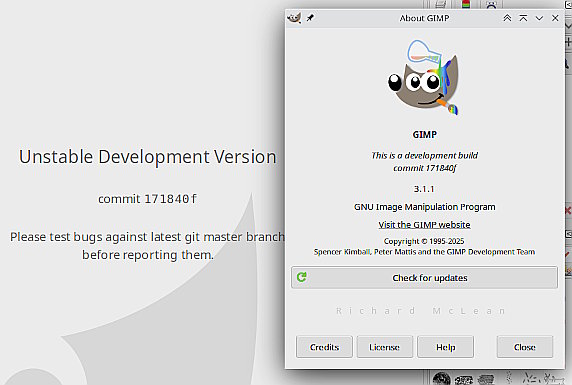This screenshot has width=572, height=385.
Task: Click the Spencer Kimball, Peter Mattis credit line
Action: tap(424, 252)
